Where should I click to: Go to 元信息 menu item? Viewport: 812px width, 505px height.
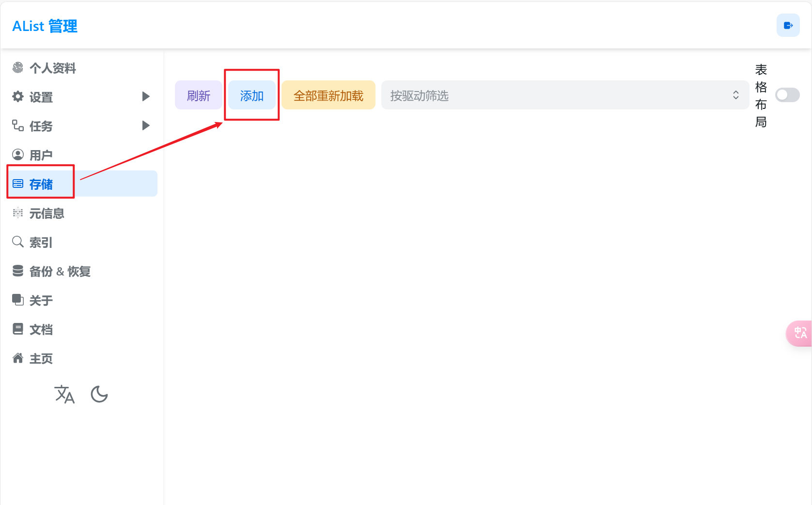tap(82, 213)
